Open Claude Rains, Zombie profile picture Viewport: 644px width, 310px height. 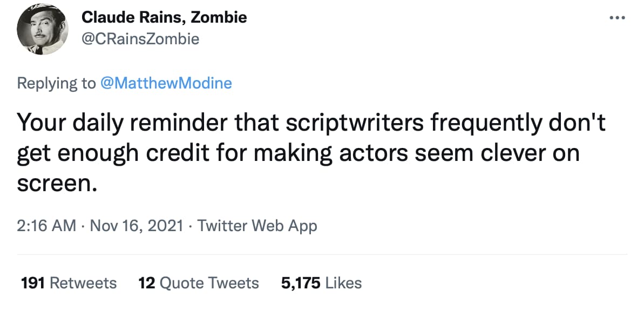pos(42,29)
